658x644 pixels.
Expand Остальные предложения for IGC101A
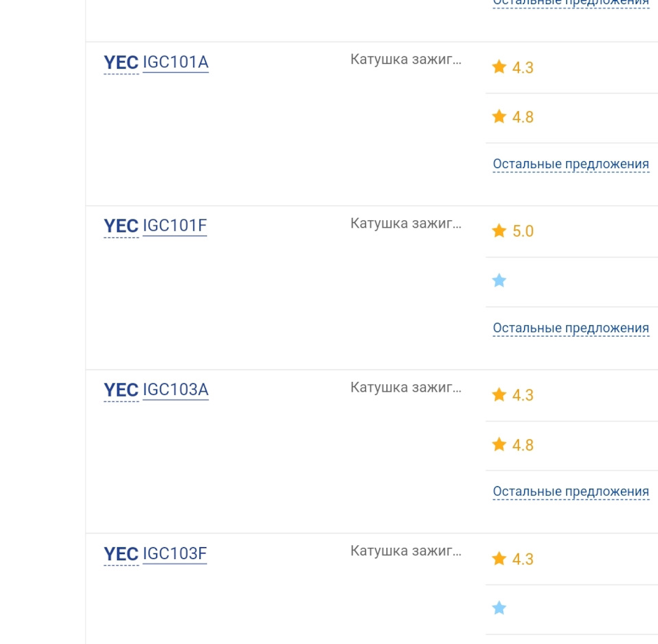click(571, 164)
